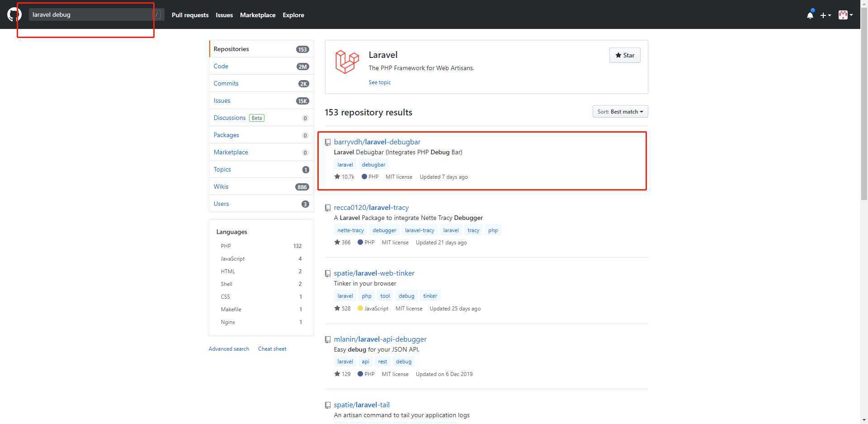
Task: Click the laravel-tracy topic tag
Action: click(420, 230)
